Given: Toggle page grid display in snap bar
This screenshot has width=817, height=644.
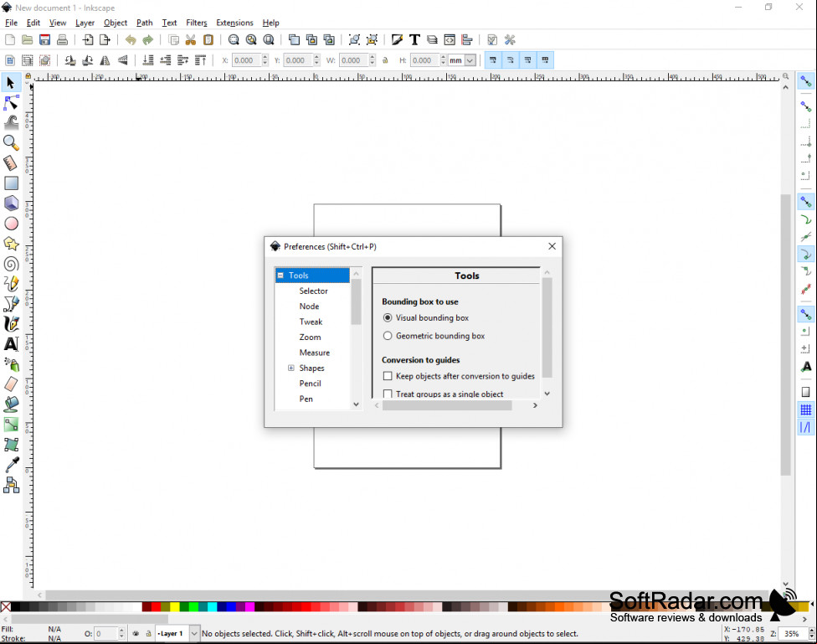Looking at the screenshot, I should [x=805, y=410].
